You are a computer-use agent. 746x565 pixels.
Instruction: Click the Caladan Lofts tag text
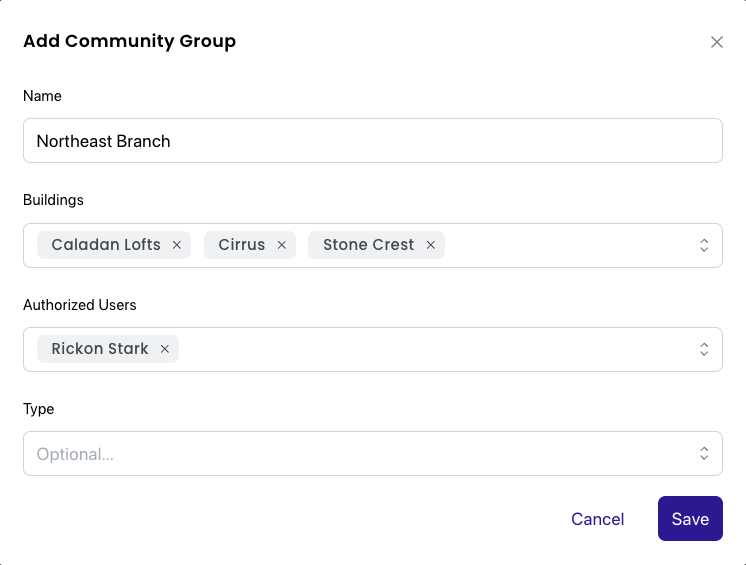point(106,244)
